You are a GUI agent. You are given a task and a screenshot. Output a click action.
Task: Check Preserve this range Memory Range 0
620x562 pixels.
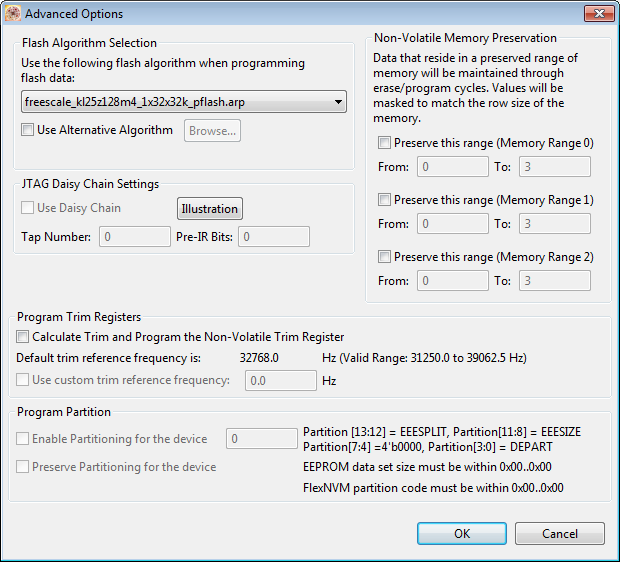[385, 143]
